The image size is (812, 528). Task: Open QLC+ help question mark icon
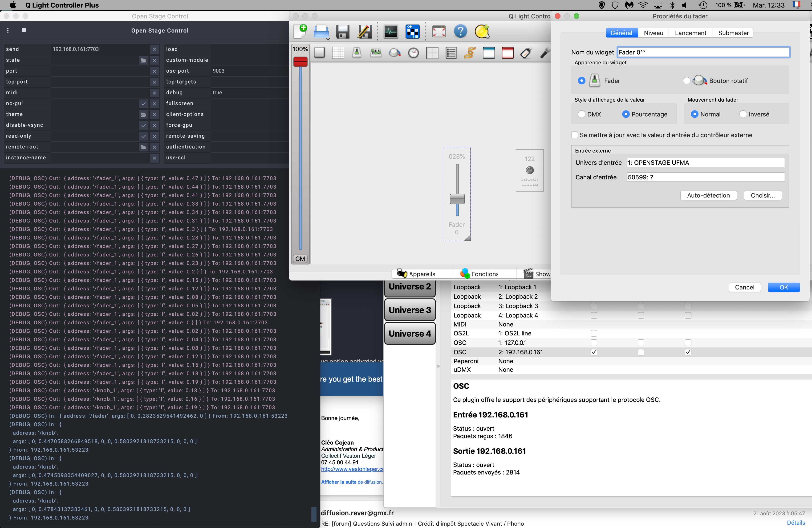pyautogui.click(x=460, y=31)
